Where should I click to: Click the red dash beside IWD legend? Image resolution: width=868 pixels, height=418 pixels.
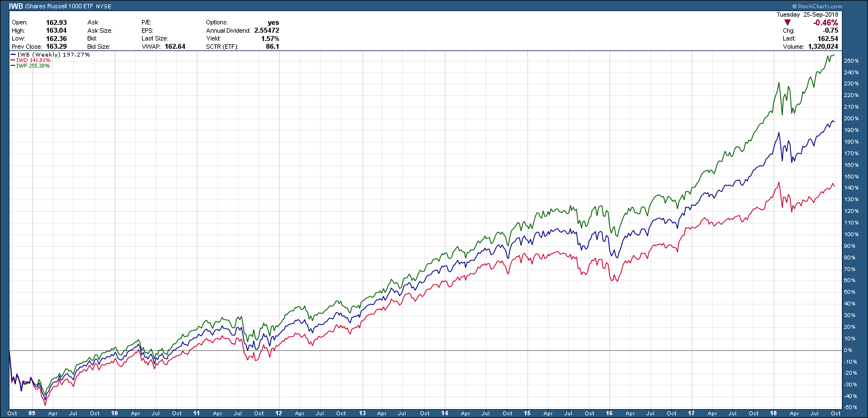pyautogui.click(x=13, y=60)
